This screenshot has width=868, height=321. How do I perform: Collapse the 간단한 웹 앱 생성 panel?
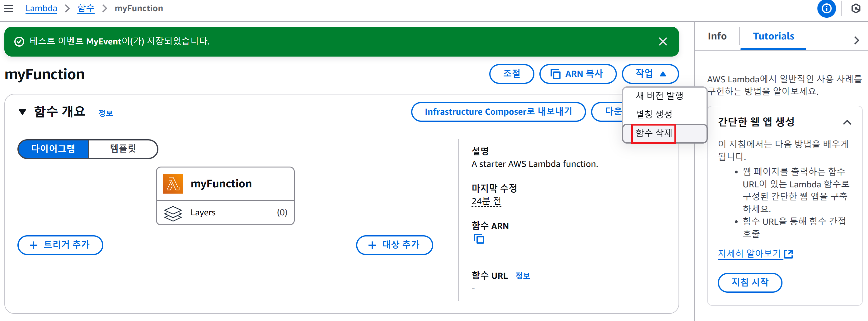[847, 122]
